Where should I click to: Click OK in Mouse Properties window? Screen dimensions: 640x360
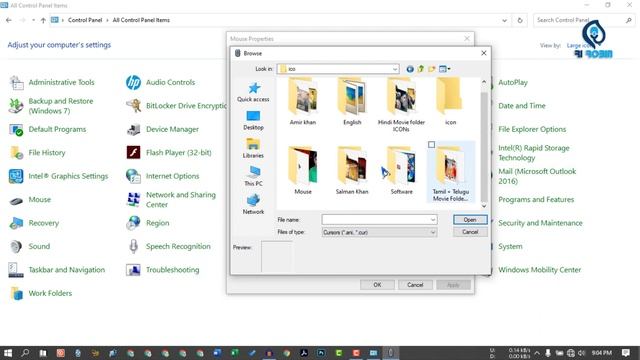coord(377,285)
